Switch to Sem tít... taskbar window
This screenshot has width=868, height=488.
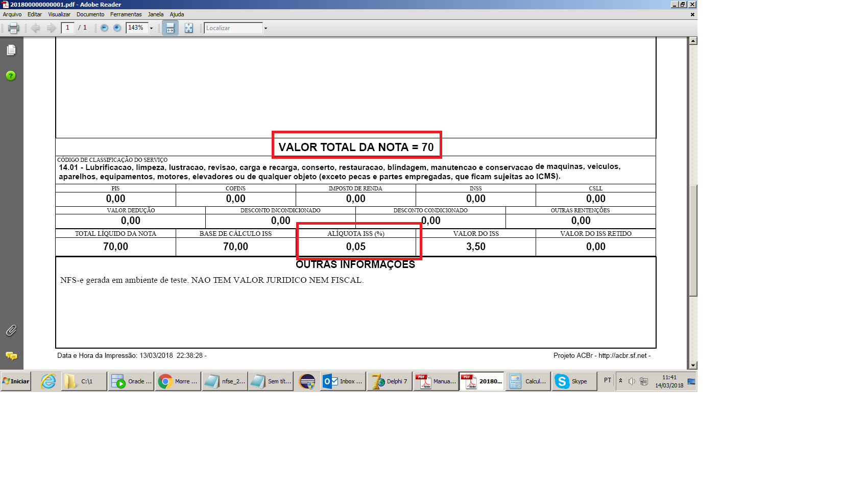[x=271, y=381]
